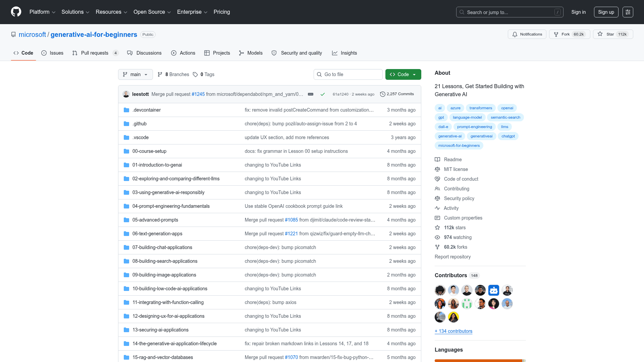Viewport: 644px width, 362px height.
Task: Open commit history clock icon
Action: coord(382,94)
